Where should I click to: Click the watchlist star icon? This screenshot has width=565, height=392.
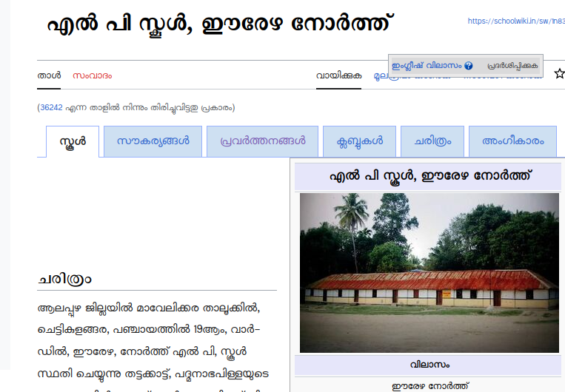pos(559,74)
